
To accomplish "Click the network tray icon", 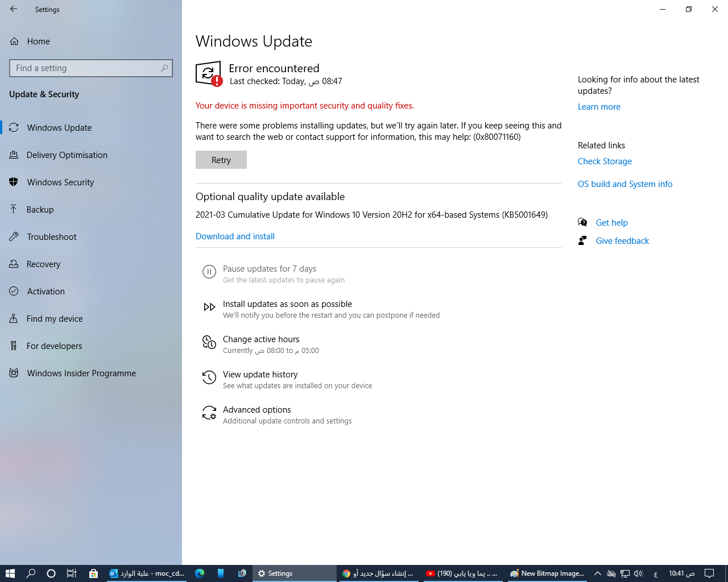I will pos(624,573).
